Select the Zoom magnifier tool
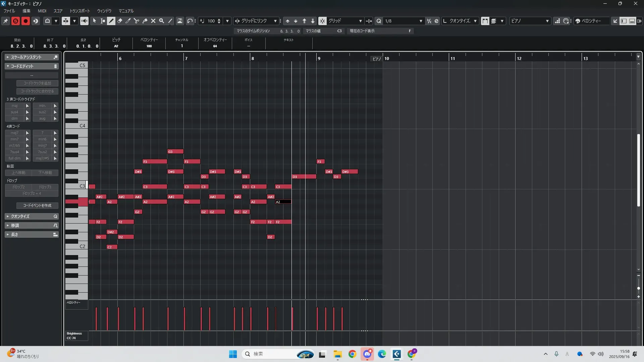This screenshot has width=644, height=362. click(x=162, y=21)
